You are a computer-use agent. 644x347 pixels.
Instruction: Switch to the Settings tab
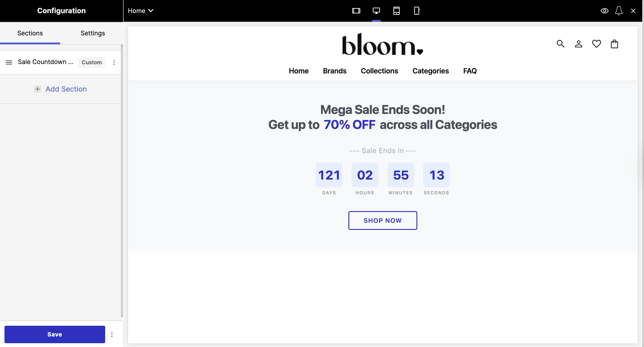click(92, 33)
